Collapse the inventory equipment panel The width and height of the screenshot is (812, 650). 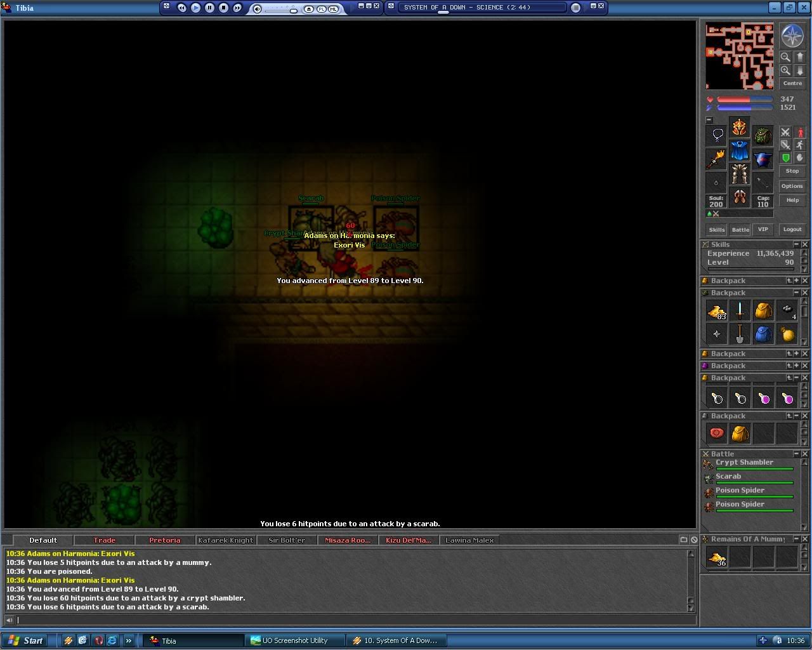click(709, 120)
